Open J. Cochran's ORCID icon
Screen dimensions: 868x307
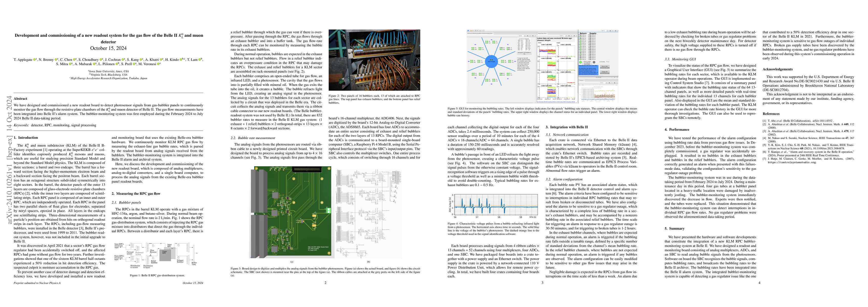coord(123,60)
